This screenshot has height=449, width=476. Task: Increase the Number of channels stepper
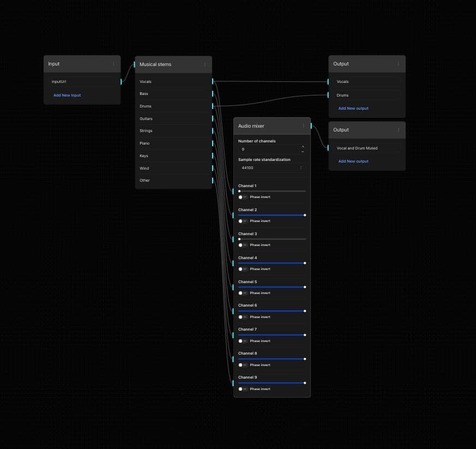click(x=303, y=147)
